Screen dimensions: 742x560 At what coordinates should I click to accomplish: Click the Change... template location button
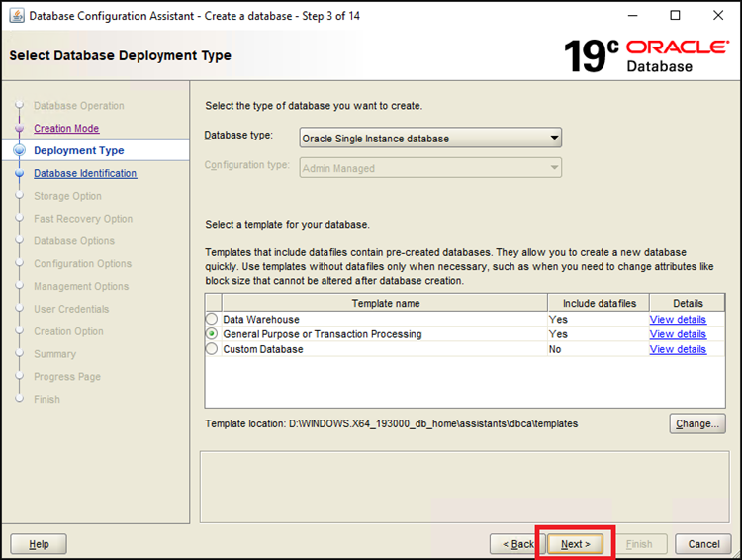(697, 423)
